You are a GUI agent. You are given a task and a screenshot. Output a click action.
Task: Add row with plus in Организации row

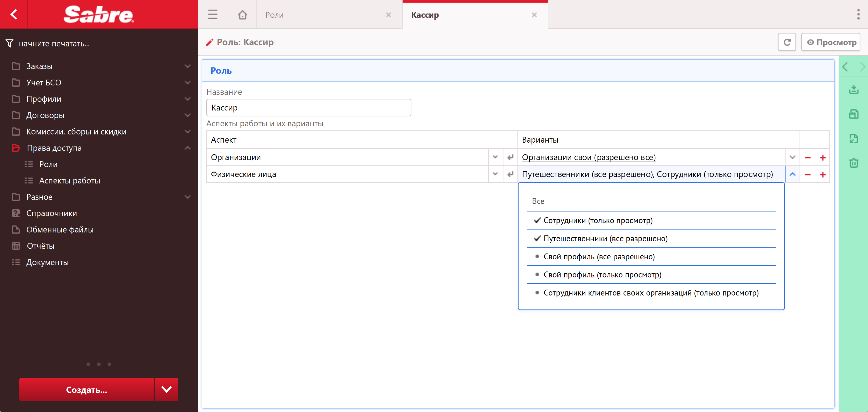[x=822, y=158]
